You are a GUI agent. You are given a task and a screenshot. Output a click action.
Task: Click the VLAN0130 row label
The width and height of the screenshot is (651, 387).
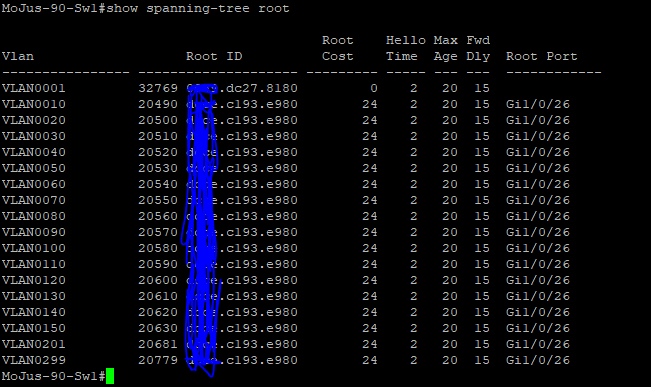pos(34,296)
